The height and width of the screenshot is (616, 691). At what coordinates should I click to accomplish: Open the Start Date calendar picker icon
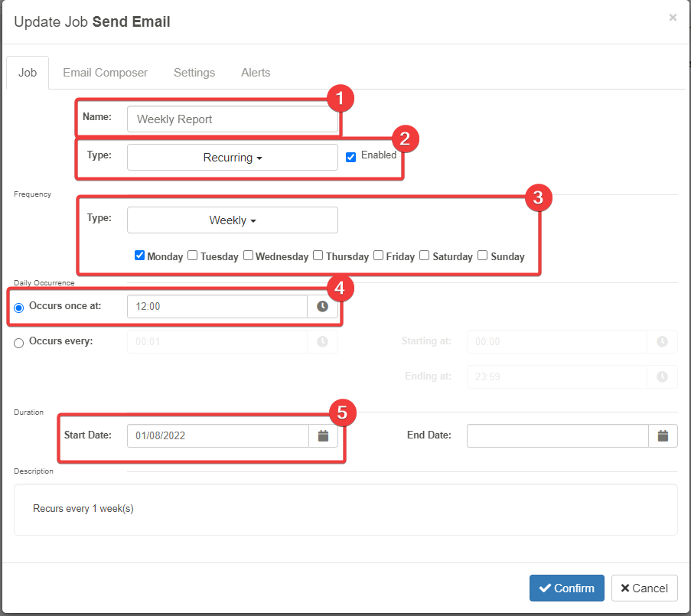coord(323,435)
